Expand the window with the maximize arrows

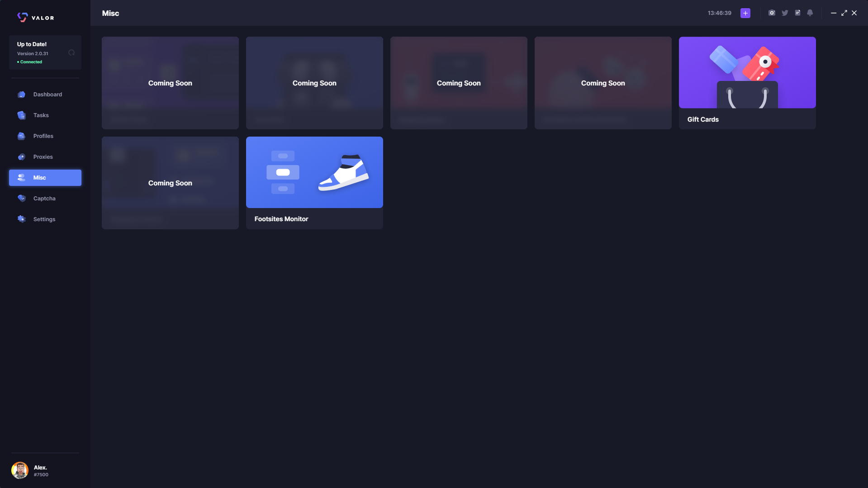[844, 13]
